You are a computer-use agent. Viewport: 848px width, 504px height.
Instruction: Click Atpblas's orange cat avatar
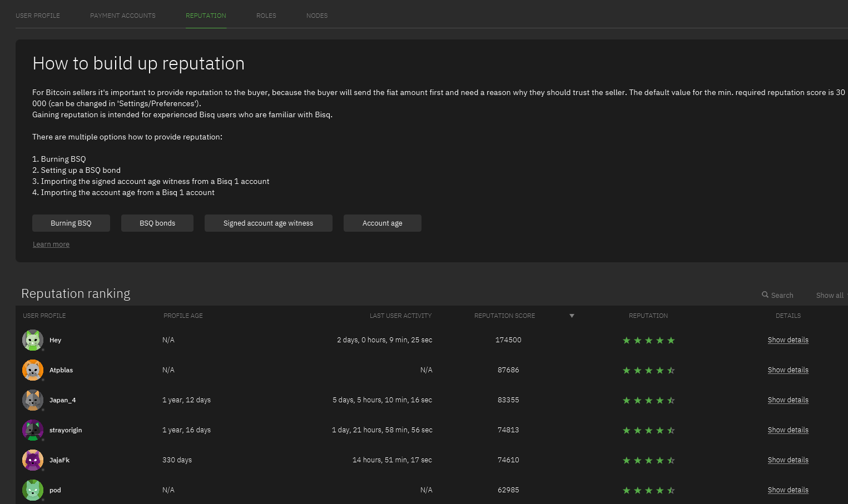point(33,370)
